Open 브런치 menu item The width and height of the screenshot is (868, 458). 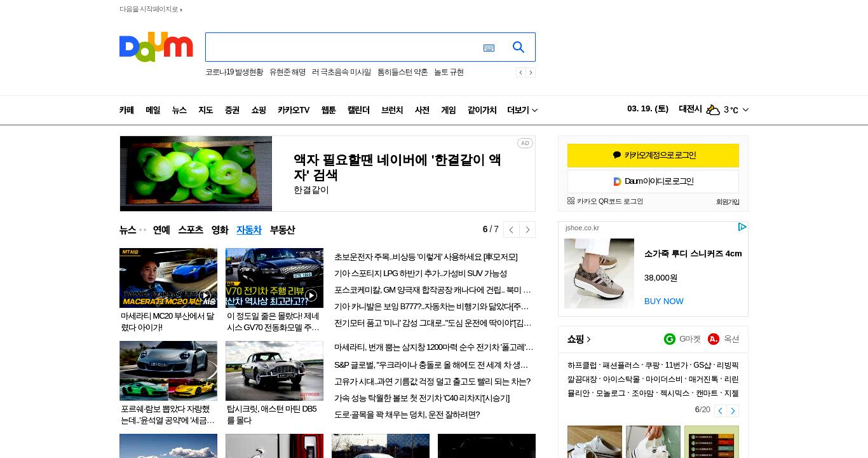[392, 110]
